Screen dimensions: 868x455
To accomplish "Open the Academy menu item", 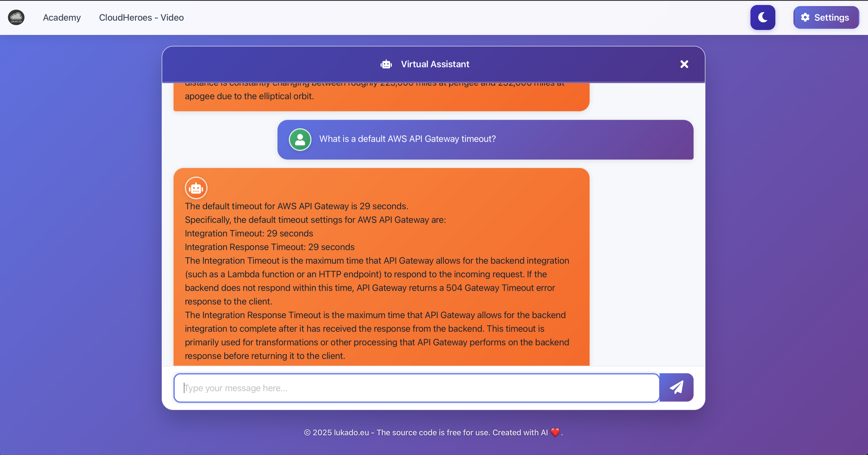I will (62, 17).
